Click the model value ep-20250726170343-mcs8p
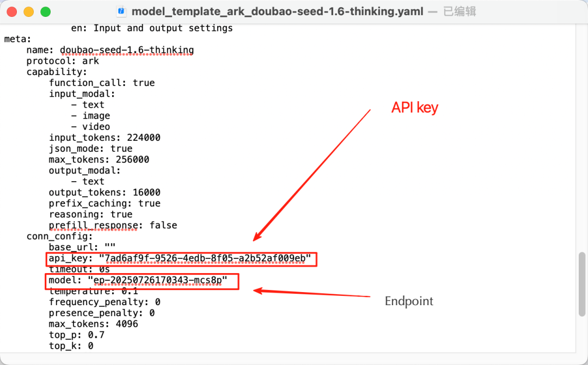 pyautogui.click(x=157, y=280)
